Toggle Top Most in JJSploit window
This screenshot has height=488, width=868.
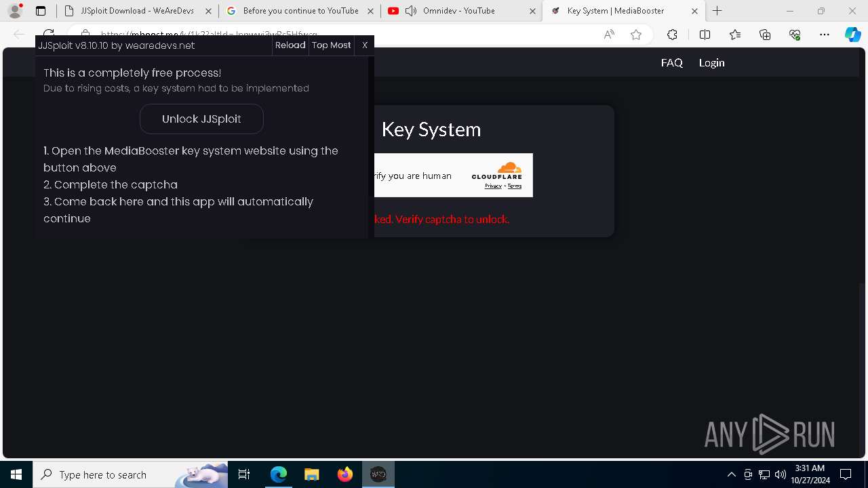click(332, 45)
